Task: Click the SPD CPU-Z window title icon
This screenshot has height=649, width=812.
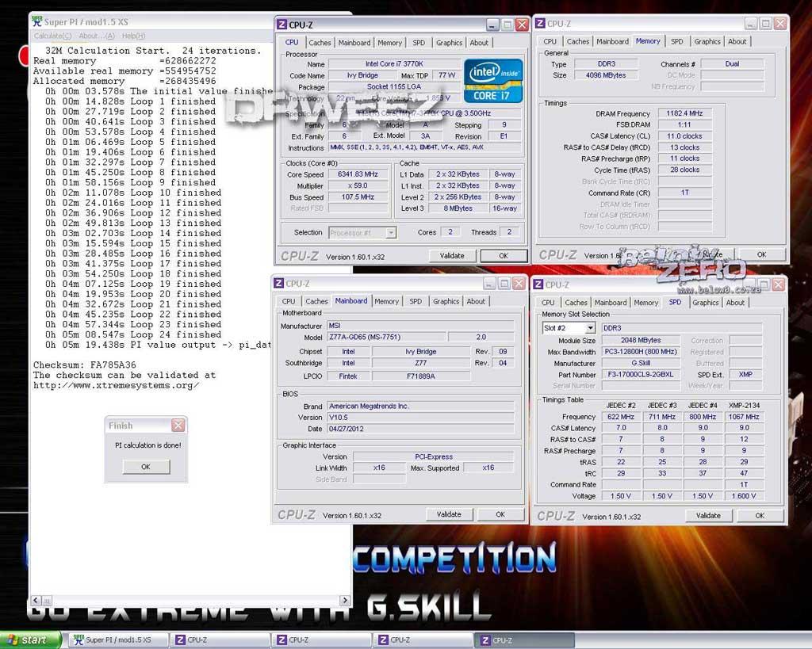Action: tap(538, 284)
